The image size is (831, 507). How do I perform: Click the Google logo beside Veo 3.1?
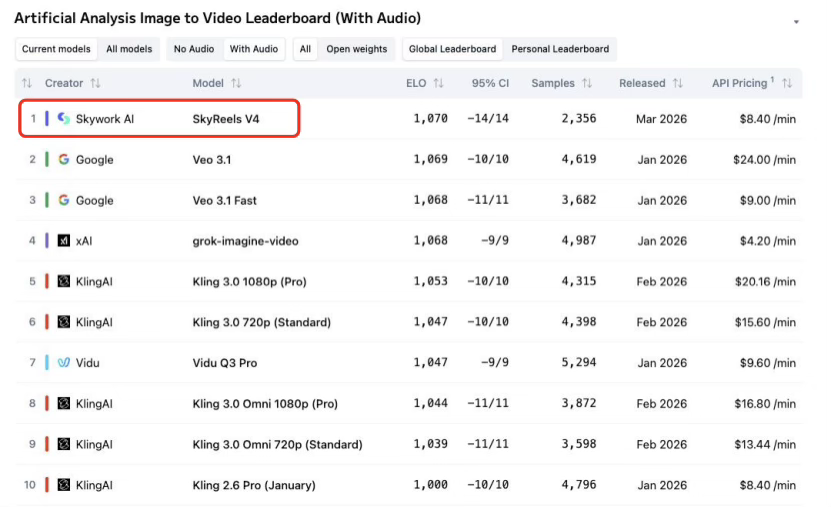[x=64, y=160]
